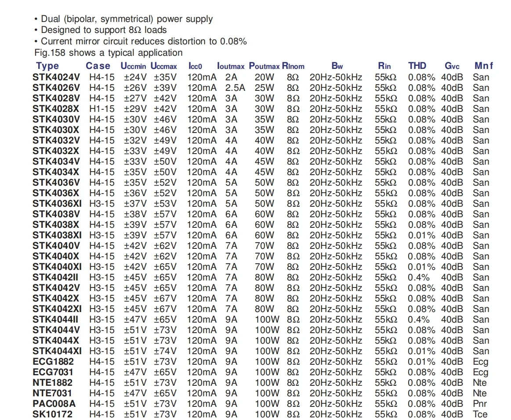
Task: Select the NTE7031 type entry
Action: [x=52, y=393]
